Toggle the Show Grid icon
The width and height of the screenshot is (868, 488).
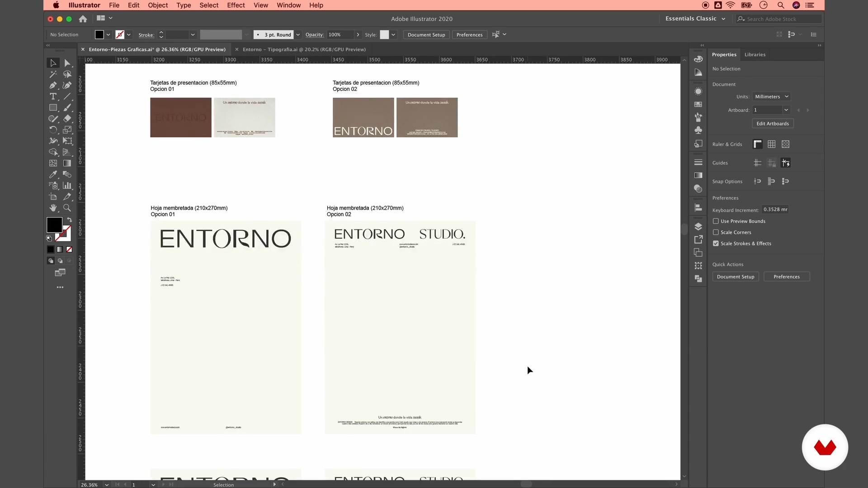pos(772,144)
